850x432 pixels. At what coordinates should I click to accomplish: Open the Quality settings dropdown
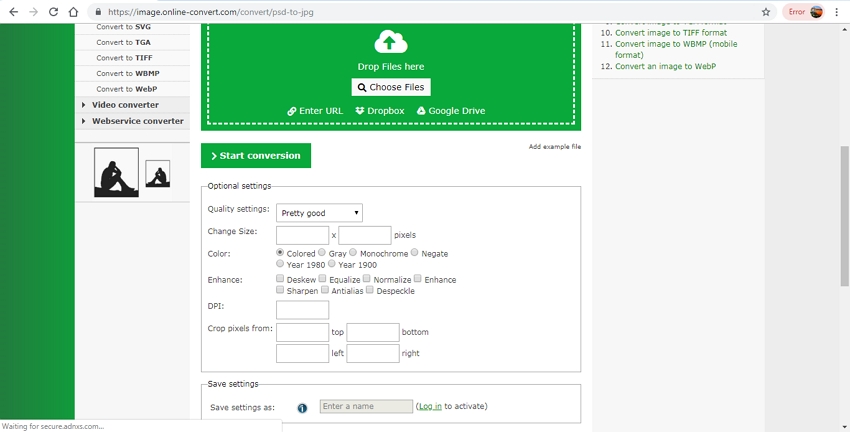point(319,213)
